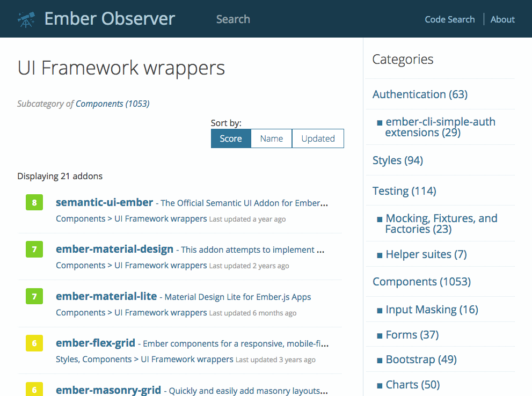Click score 6 badge for ember-flex-grid
Viewport: 532px width, 396px height.
tap(34, 343)
